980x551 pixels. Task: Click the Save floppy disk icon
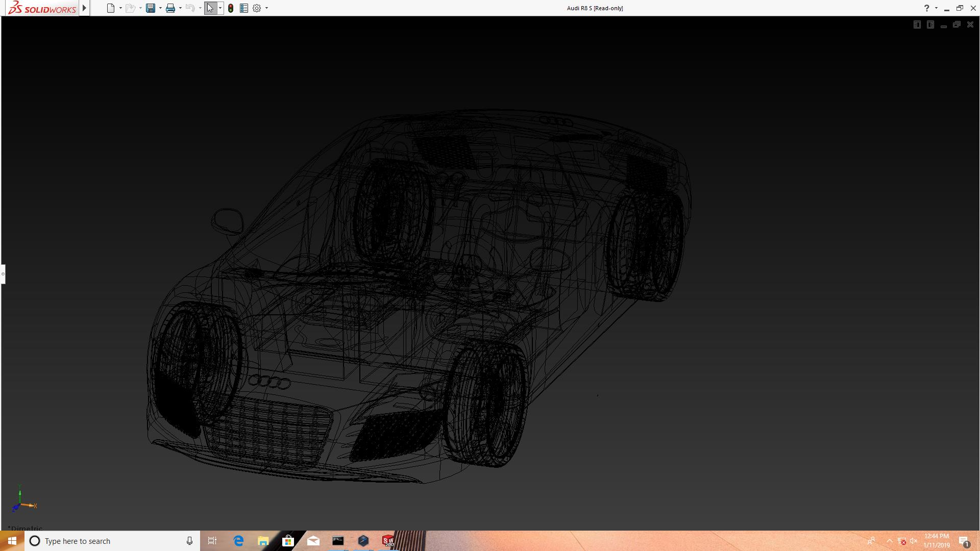pos(150,8)
